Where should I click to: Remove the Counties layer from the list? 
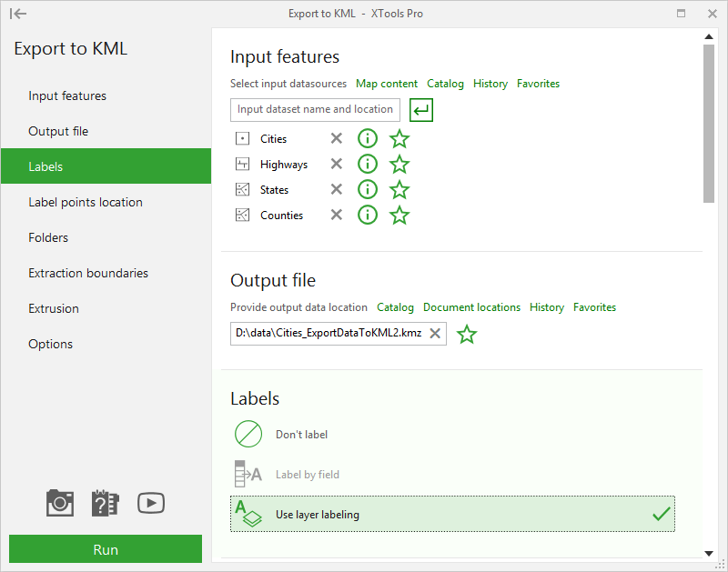pos(336,215)
